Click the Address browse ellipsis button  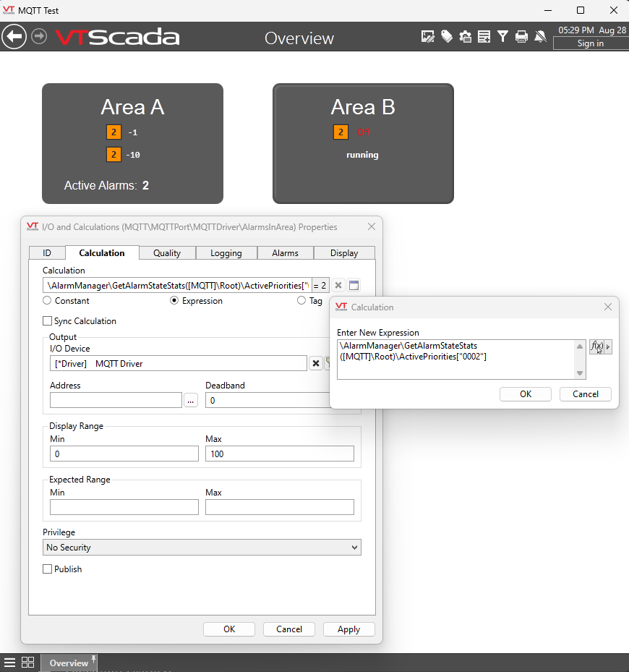point(191,401)
